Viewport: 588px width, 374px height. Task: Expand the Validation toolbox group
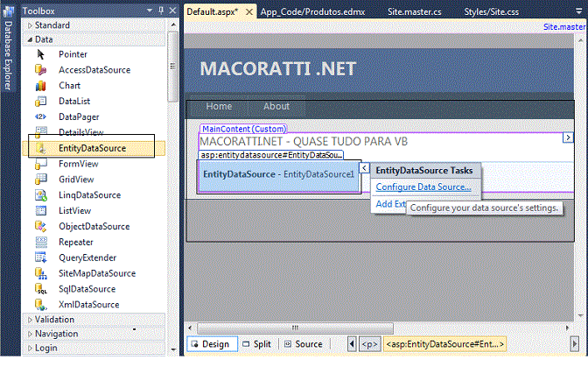[x=30, y=320]
